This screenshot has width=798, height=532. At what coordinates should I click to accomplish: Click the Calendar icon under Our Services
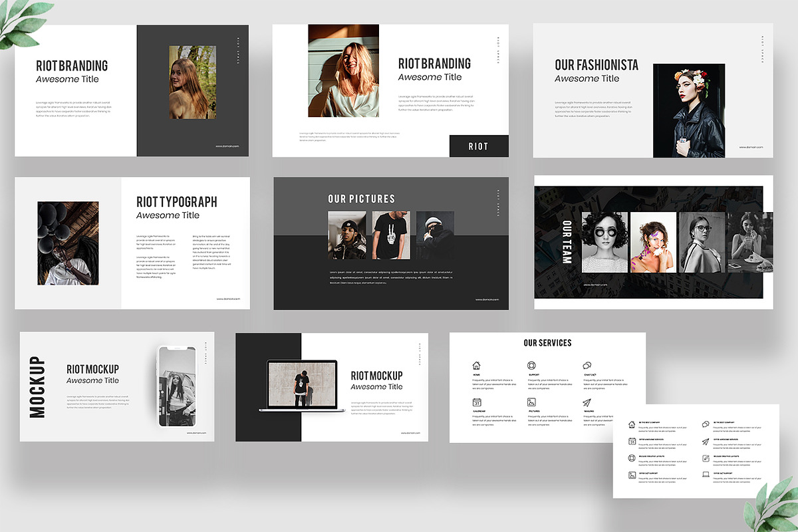point(476,402)
